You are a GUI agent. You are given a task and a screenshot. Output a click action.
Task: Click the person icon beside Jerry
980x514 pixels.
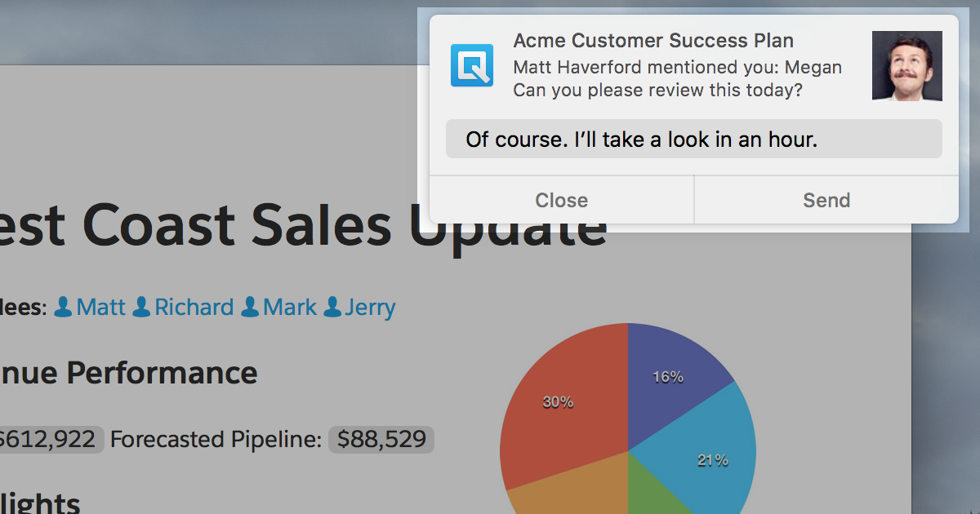tap(332, 308)
